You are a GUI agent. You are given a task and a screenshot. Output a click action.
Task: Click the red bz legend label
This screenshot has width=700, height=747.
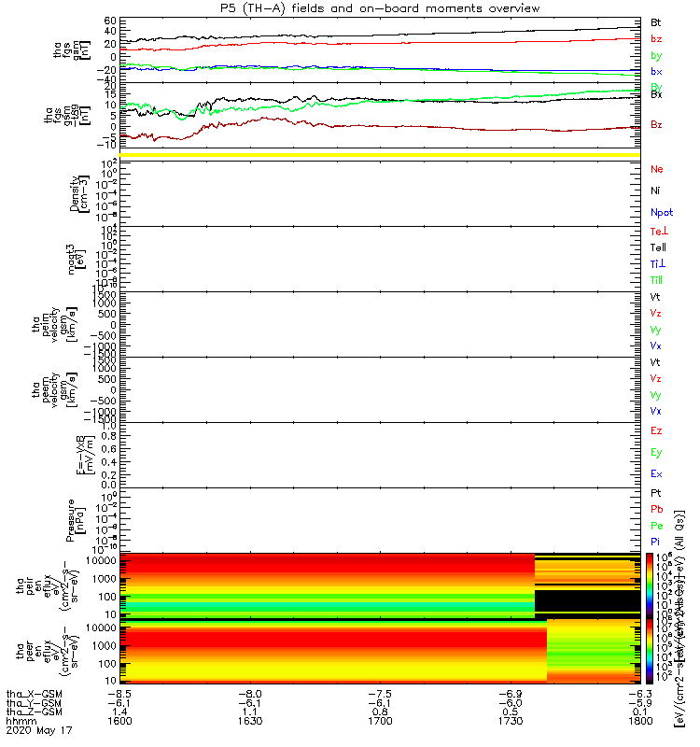pos(656,39)
